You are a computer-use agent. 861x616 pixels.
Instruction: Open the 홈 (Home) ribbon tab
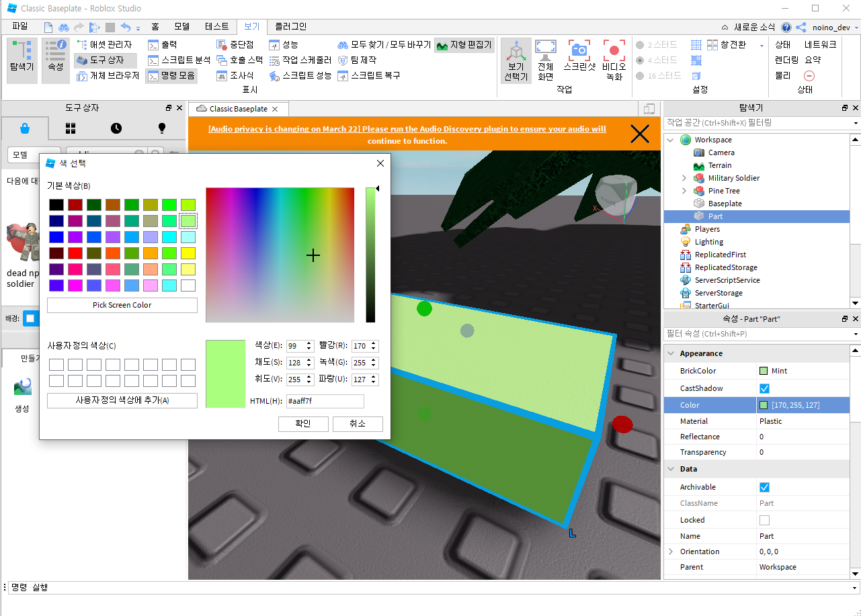click(x=155, y=27)
